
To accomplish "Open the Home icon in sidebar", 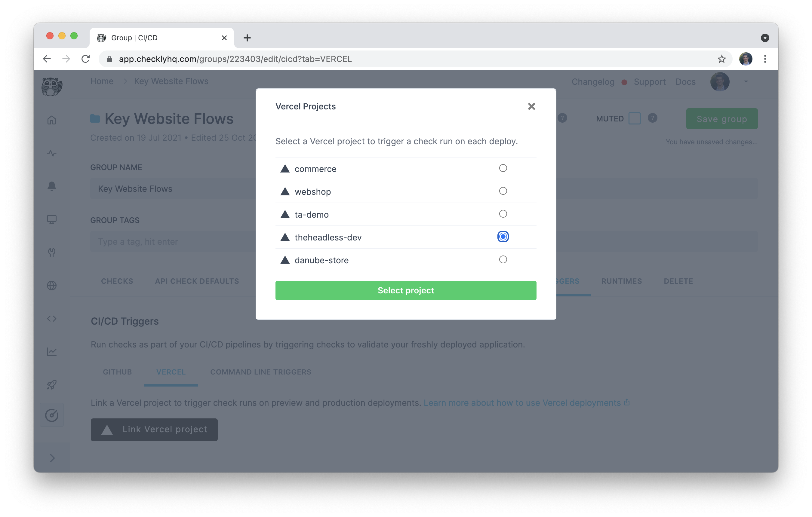I will (x=52, y=120).
